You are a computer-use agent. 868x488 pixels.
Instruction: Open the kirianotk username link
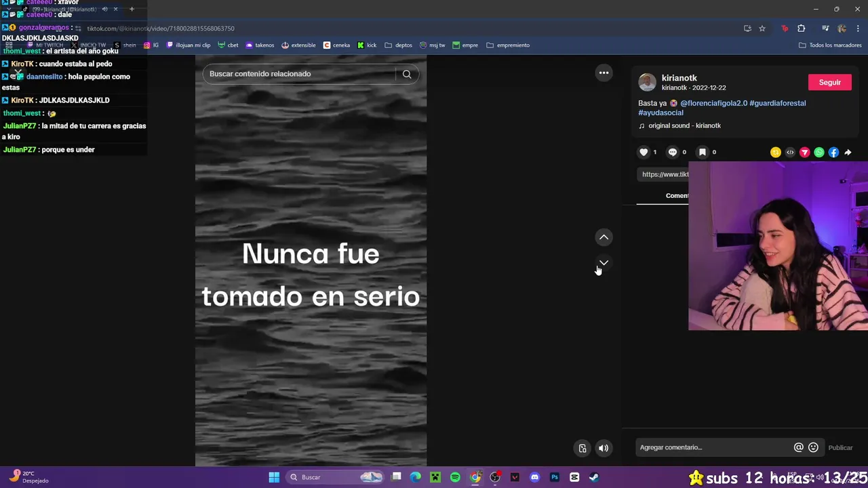click(679, 78)
